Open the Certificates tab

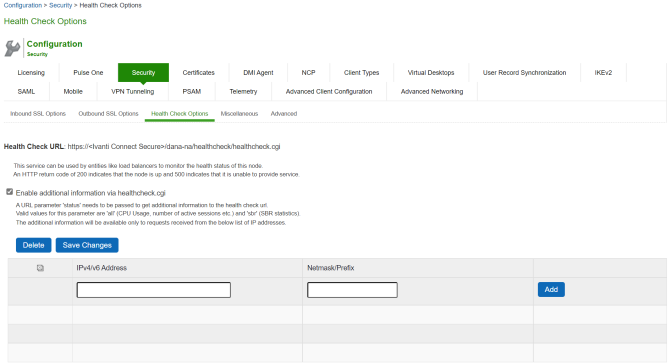click(x=198, y=72)
